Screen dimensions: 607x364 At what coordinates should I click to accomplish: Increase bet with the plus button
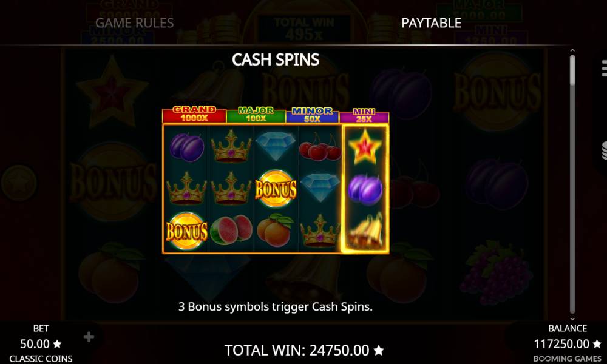tap(89, 337)
